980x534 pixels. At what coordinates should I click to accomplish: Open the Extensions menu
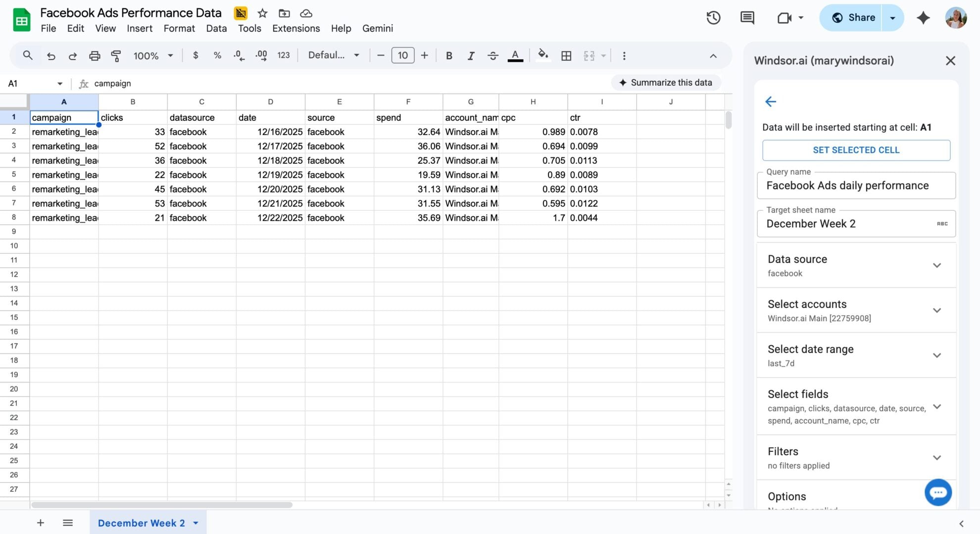coord(295,28)
